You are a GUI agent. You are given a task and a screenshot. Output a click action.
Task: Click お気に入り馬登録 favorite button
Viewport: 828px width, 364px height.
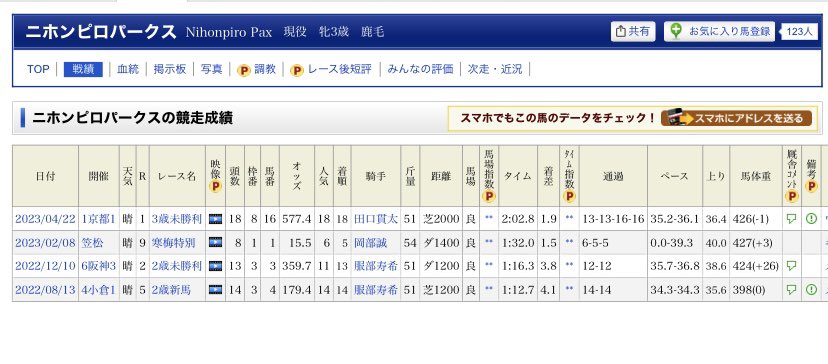719,31
